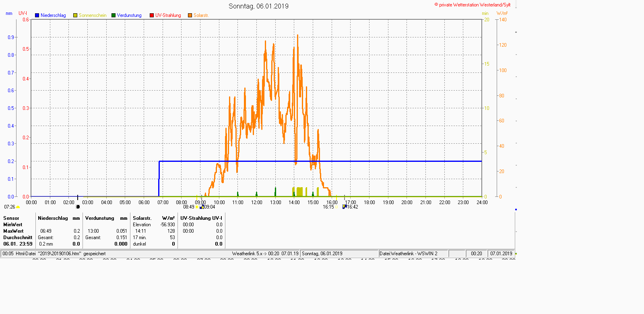
Task: Click the MaxWert row label
Action: 13,231
